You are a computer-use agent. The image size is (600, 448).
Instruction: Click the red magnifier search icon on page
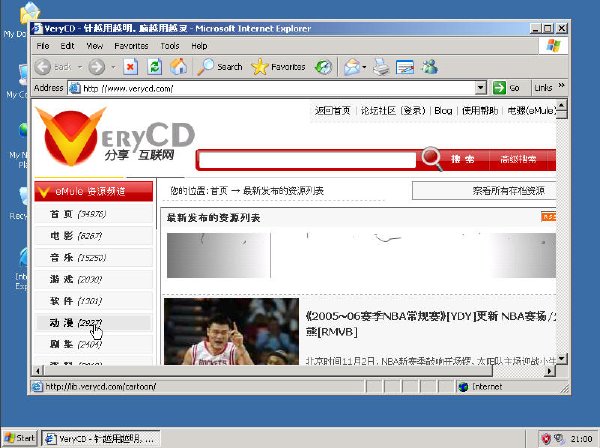tap(431, 158)
